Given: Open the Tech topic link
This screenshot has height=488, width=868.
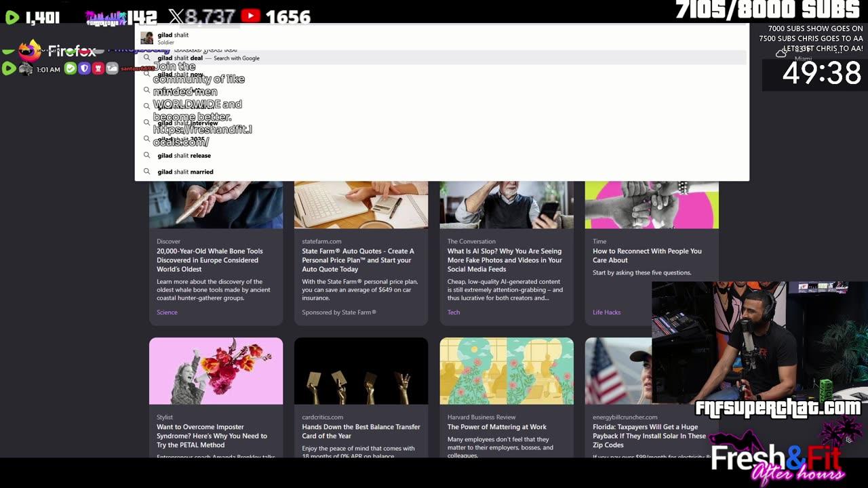Looking at the screenshot, I should 454,312.
